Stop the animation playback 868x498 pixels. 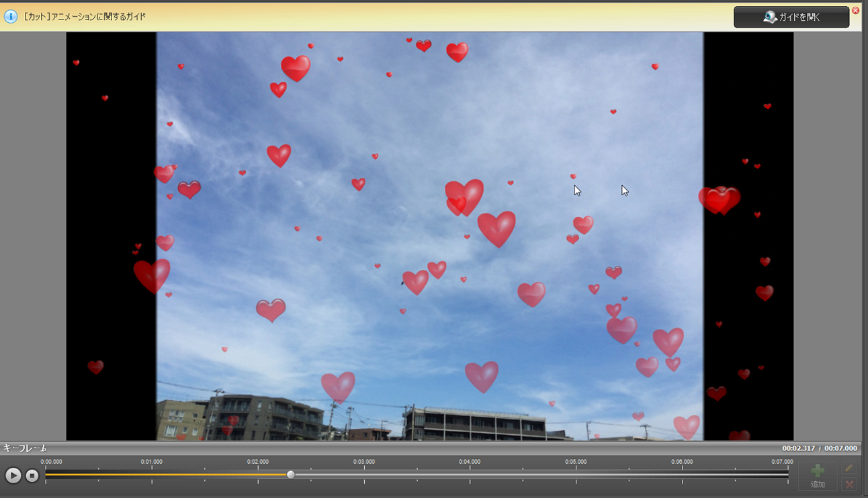tap(32, 475)
